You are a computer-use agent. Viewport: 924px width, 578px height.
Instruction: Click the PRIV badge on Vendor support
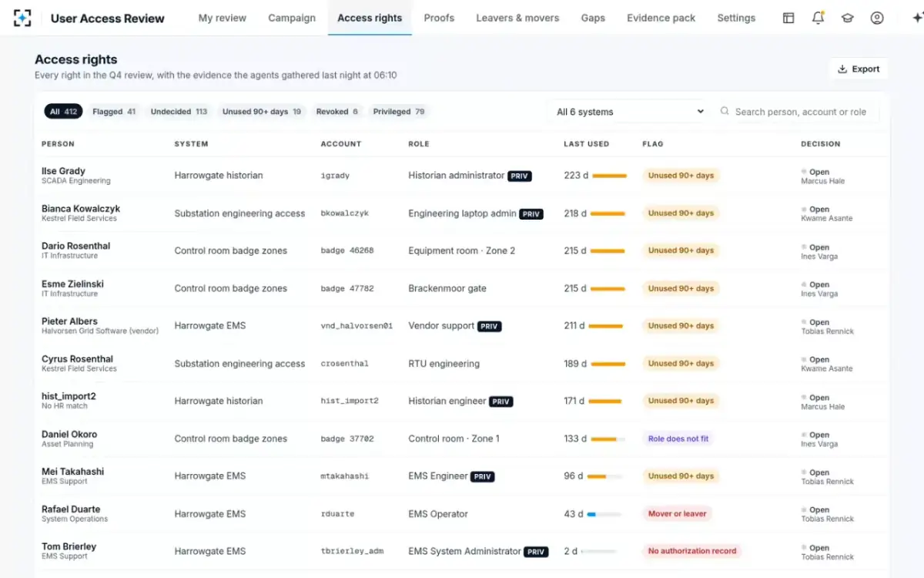pyautogui.click(x=489, y=327)
